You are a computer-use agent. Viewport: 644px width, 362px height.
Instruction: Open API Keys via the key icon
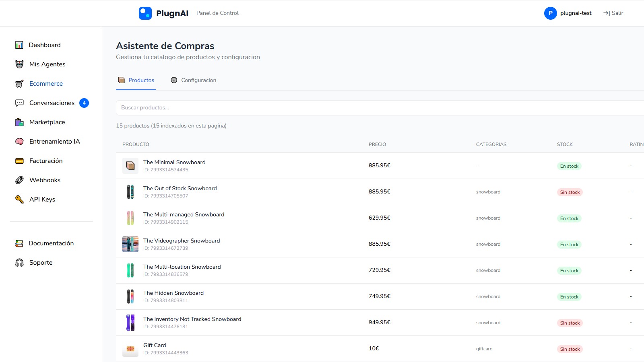coord(19,199)
